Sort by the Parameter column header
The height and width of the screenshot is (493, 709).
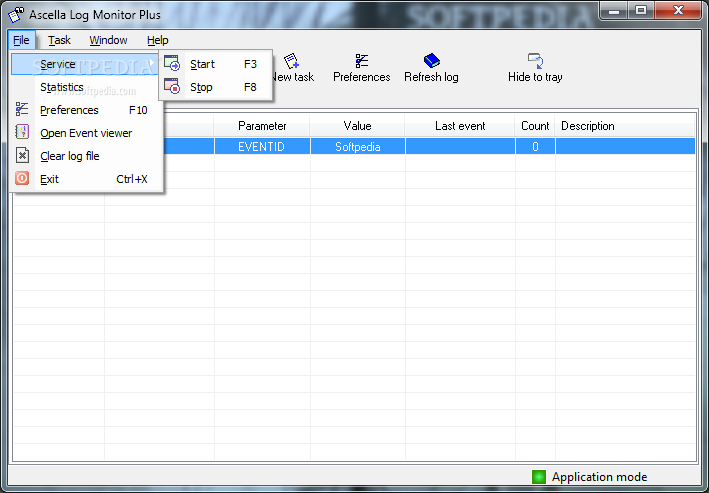tap(262, 126)
